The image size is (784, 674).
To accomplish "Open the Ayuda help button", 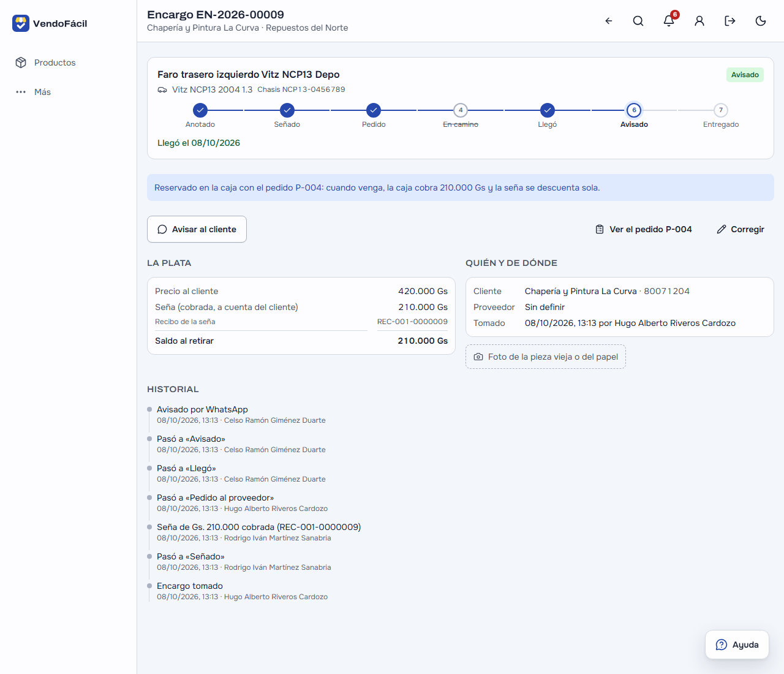I will pos(737,645).
